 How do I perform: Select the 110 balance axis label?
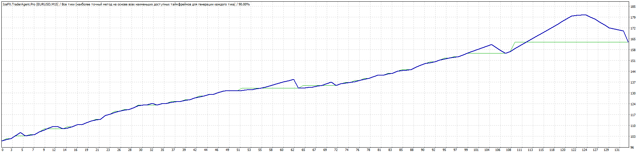[x=633, y=126]
